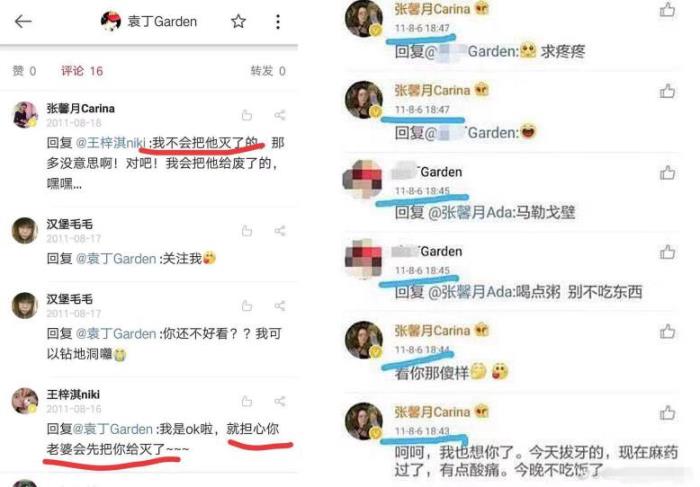The height and width of the screenshot is (487, 700).
Task: Switch to the 评论 16 tab
Action: point(82,71)
